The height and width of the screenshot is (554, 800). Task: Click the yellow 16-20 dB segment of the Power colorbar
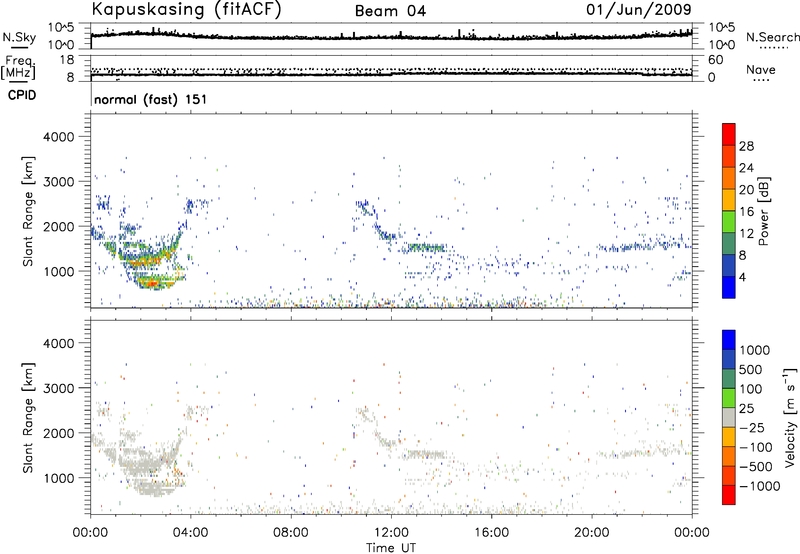tap(729, 199)
